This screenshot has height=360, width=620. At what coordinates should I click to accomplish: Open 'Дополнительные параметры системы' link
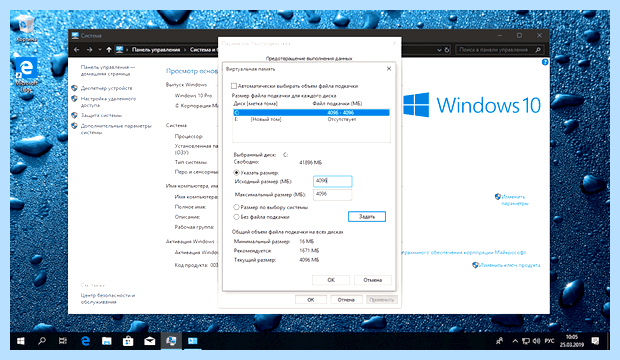116,129
